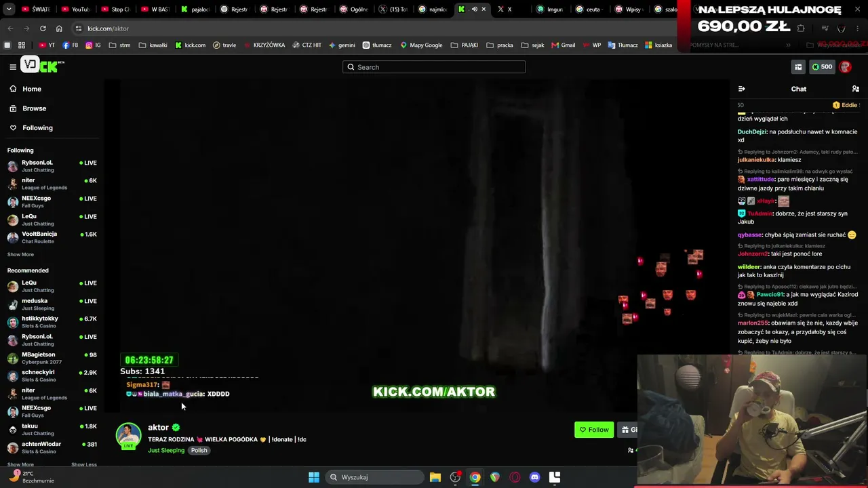Switch to the Ogólne tab
The width and height of the screenshot is (868, 488).
354,9
